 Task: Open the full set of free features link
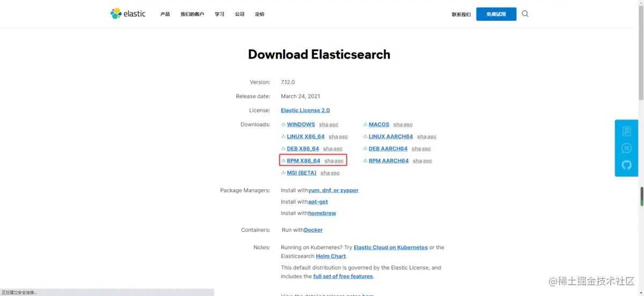tap(343, 276)
